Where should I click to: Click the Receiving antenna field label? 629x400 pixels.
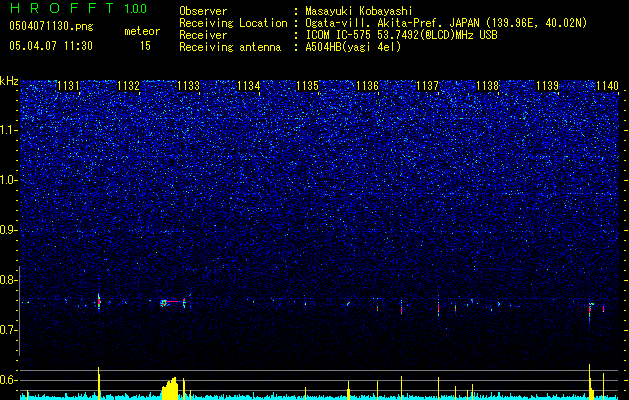click(230, 47)
